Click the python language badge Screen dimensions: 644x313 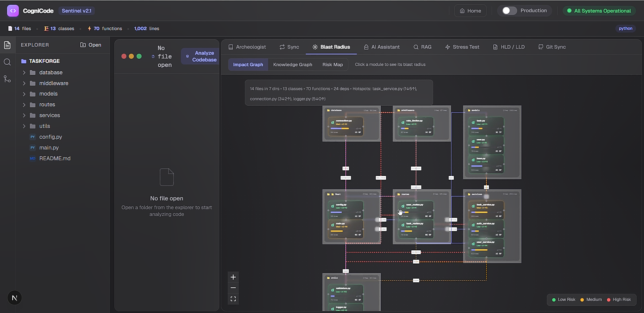pyautogui.click(x=626, y=29)
